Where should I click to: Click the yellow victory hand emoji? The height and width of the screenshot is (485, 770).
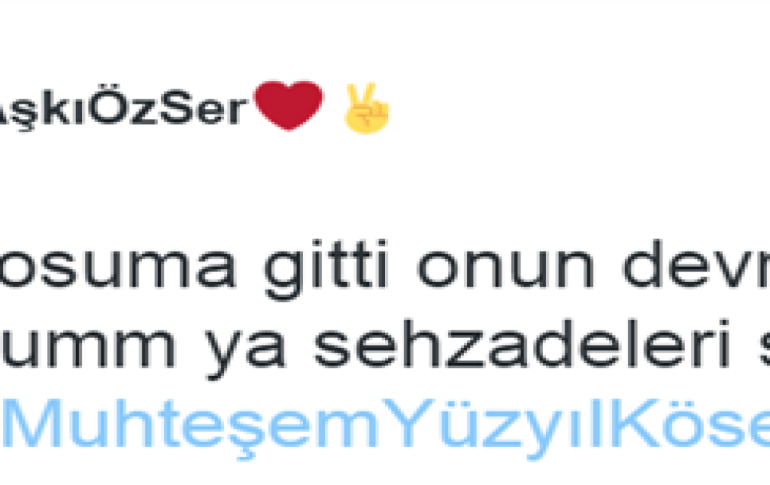tap(366, 108)
